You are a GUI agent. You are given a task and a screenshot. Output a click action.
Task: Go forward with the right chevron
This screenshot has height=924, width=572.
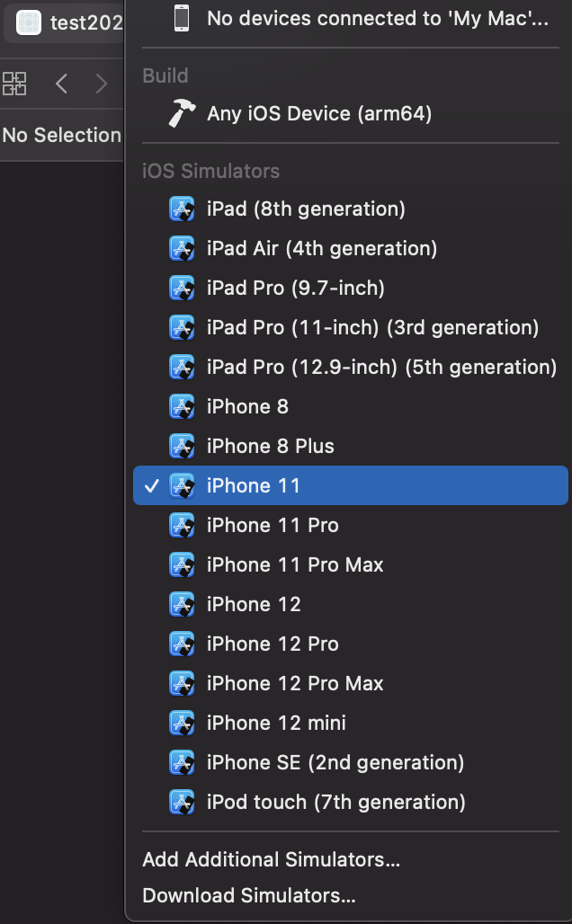pyautogui.click(x=102, y=84)
